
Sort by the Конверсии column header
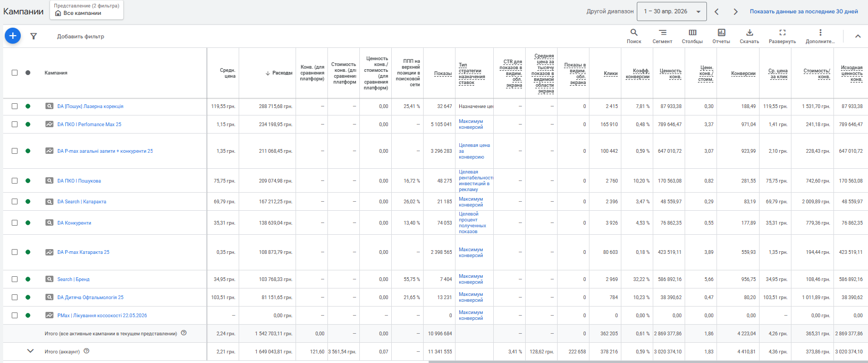click(743, 73)
